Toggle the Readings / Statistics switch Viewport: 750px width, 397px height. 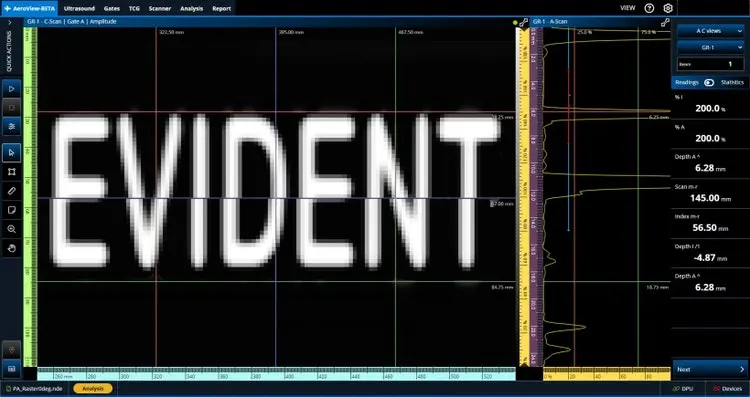tap(709, 82)
